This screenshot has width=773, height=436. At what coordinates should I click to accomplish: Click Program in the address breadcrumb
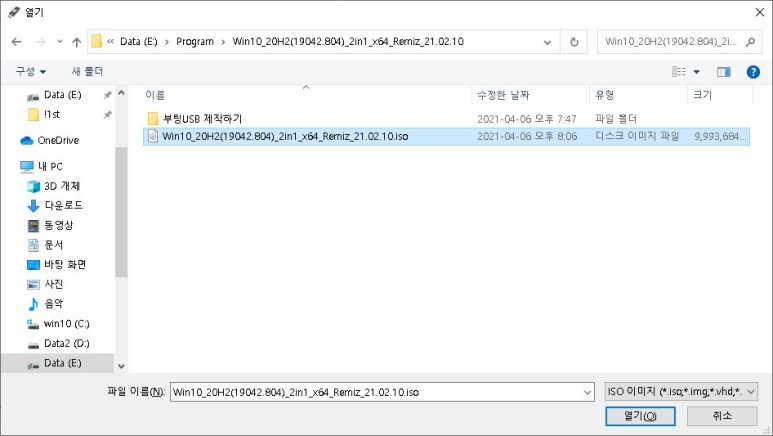(195, 42)
